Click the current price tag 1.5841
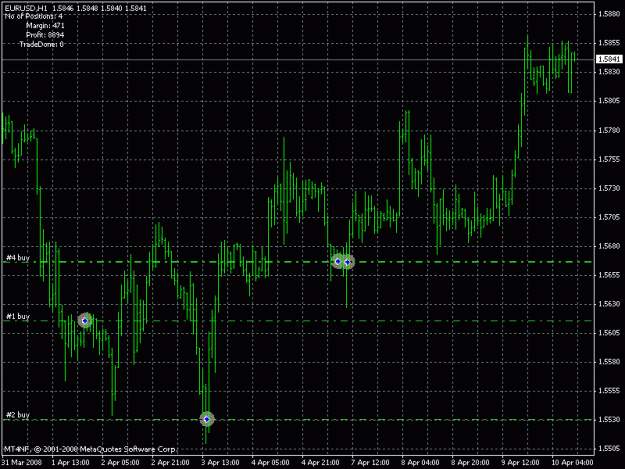This screenshot has height=469, width=625. click(x=609, y=59)
